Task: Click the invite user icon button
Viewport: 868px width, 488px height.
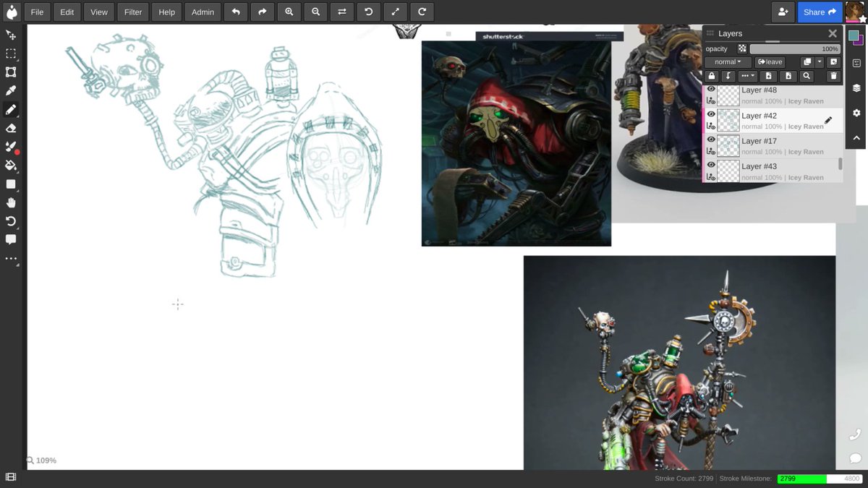Action: coord(783,12)
